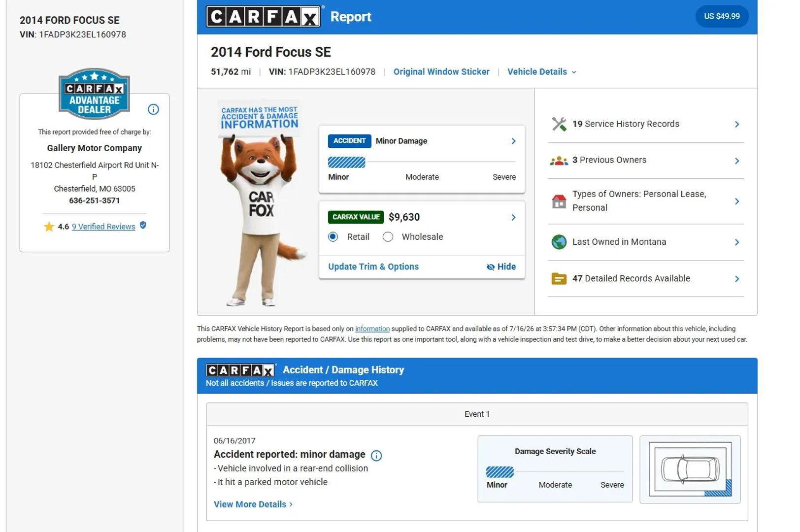This screenshot has height=532, width=800.
Task: Click the underlined information link in disclaimer
Action: coord(372,329)
